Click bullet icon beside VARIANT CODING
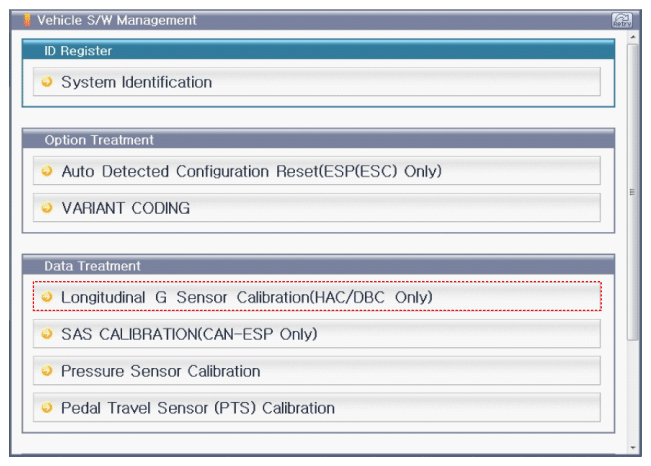 click(47, 207)
